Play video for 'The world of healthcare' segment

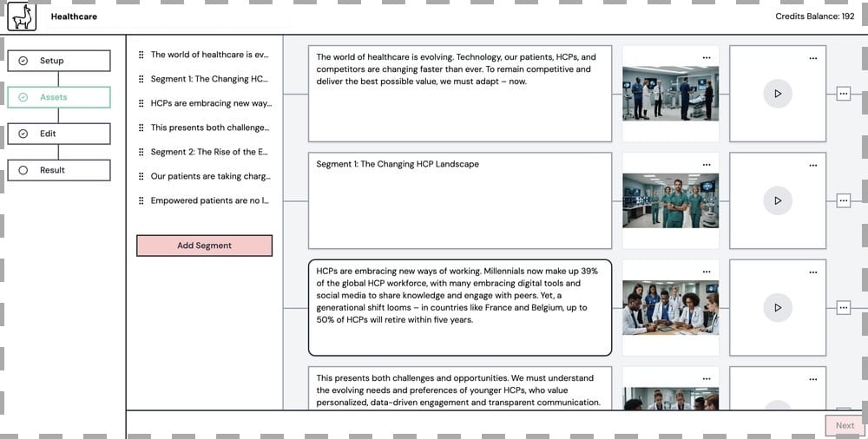(778, 94)
